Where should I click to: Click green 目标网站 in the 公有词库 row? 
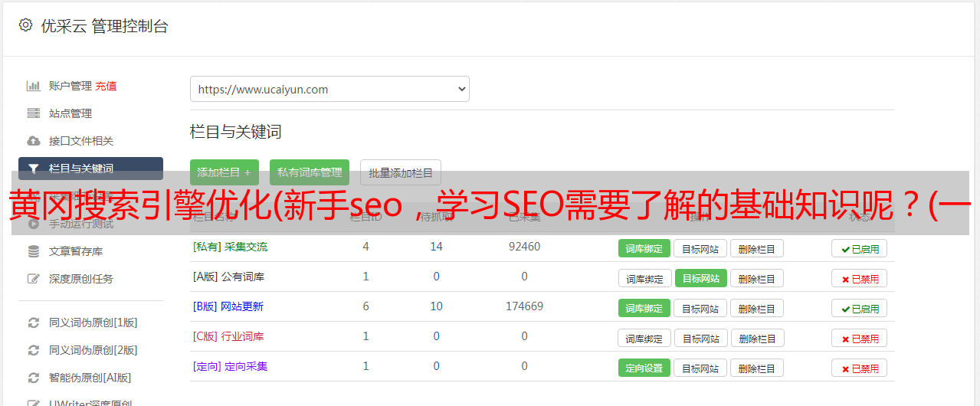(x=700, y=278)
